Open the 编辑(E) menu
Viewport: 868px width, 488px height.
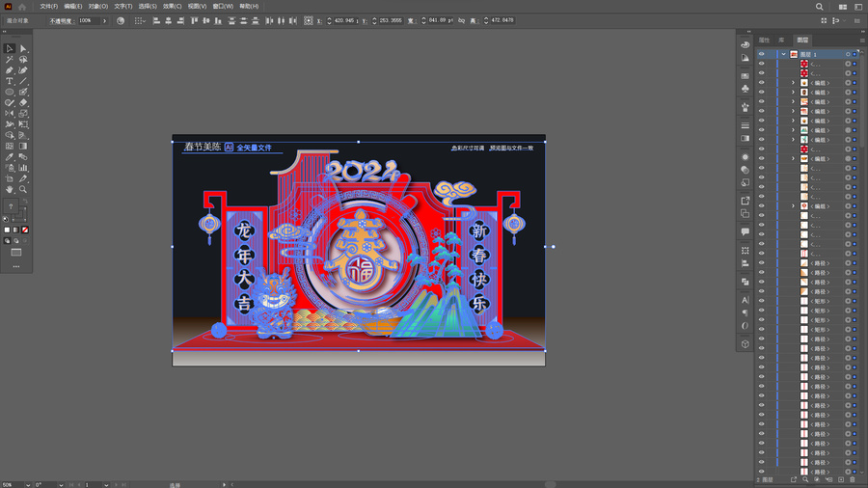(73, 7)
